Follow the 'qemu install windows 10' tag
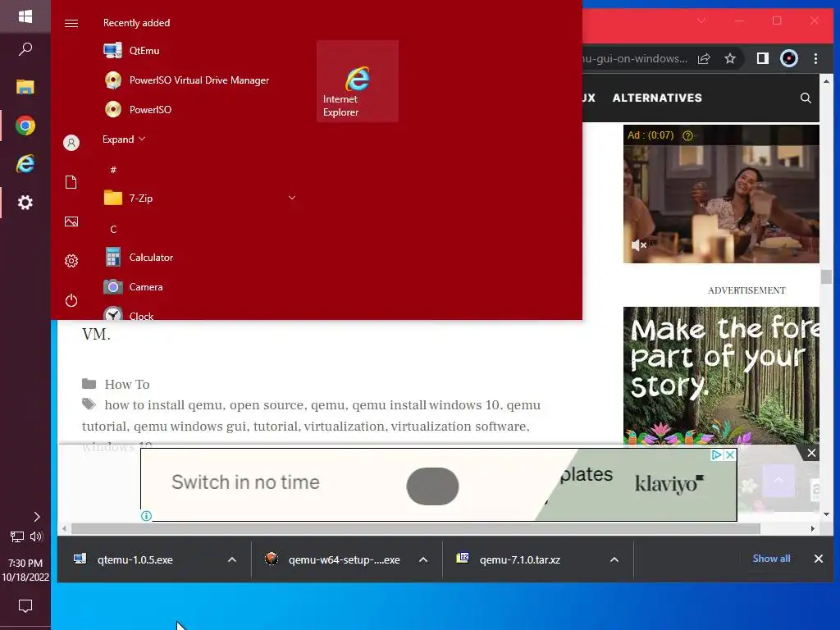Screen dimensions: 840x630 (x=426, y=405)
